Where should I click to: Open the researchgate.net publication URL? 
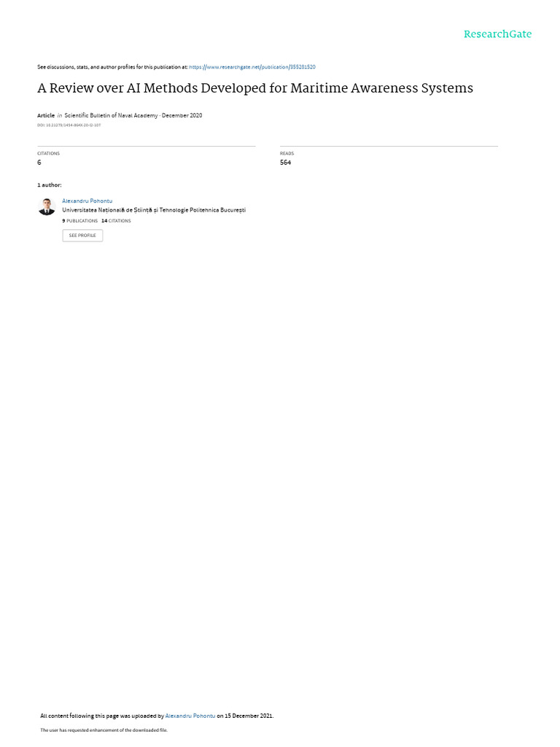click(x=252, y=67)
